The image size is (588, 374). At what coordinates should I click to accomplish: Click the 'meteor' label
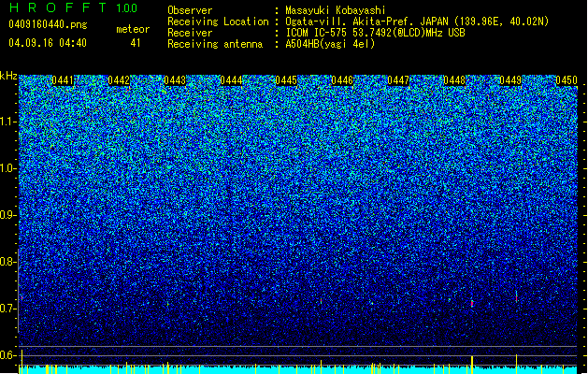133,29
